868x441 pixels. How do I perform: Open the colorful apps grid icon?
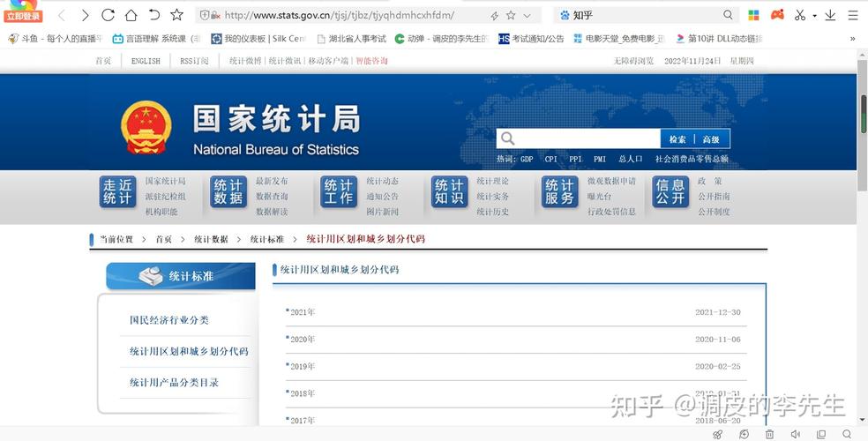pos(753,15)
